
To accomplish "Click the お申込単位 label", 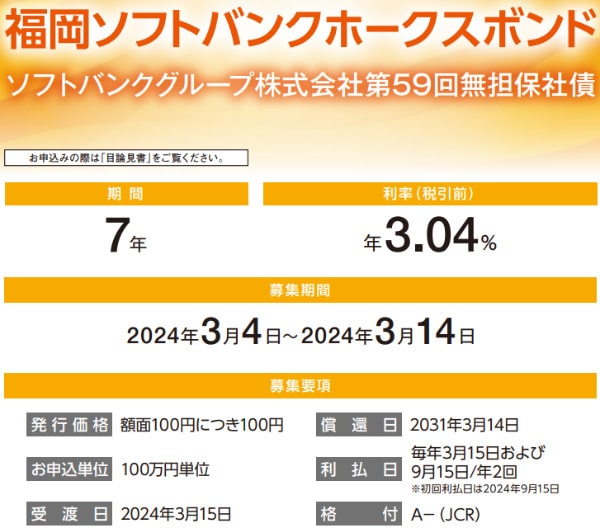I will pos(69,469).
